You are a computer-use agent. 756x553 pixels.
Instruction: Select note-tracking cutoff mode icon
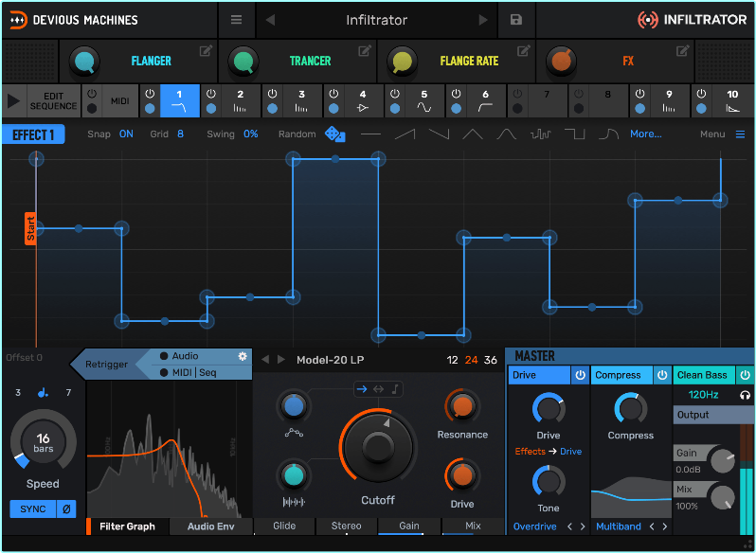[x=395, y=389]
